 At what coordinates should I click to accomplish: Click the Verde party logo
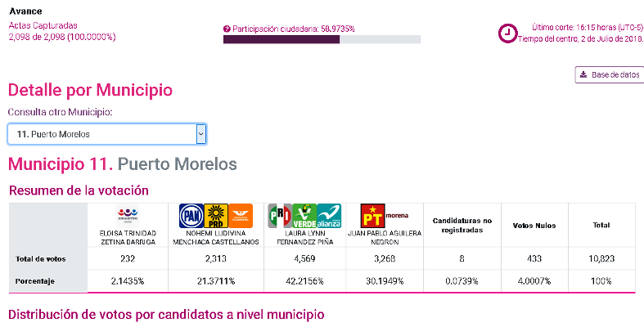coord(304,216)
